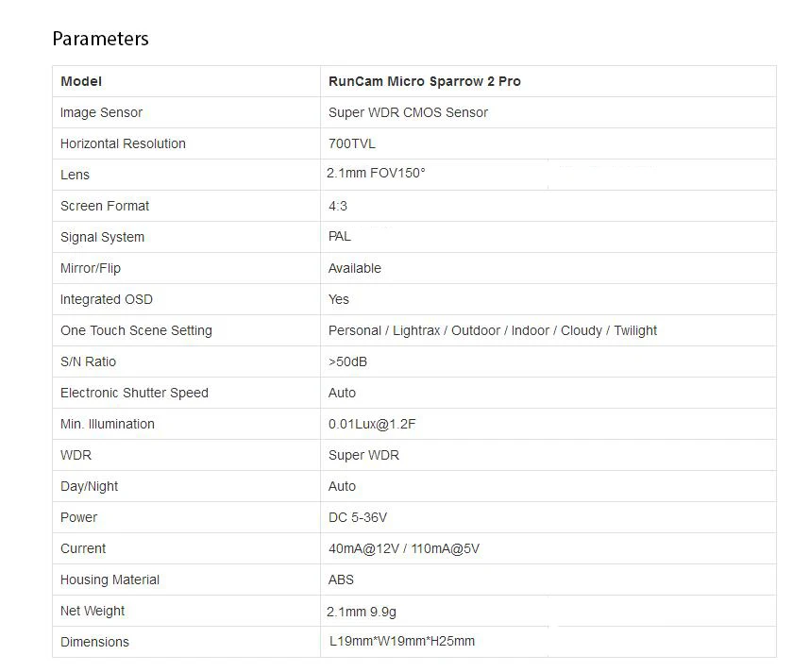Click the Parameters heading

coord(100,39)
